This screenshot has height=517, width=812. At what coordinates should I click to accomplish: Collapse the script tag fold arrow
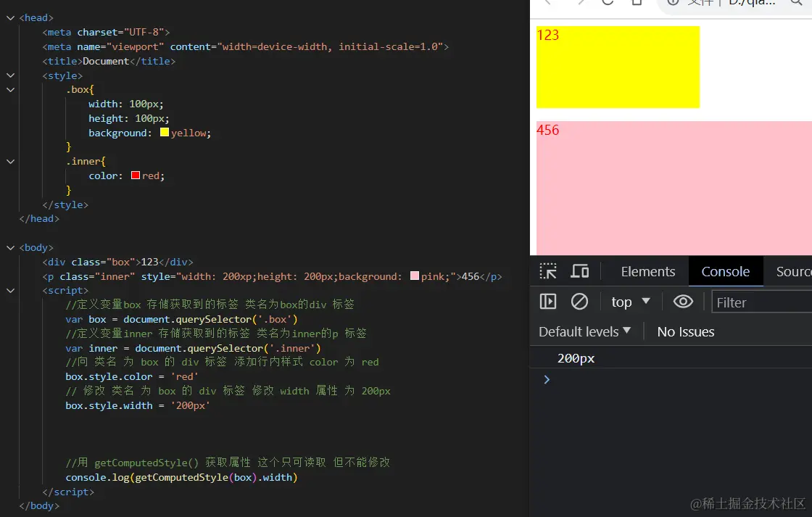pyautogui.click(x=10, y=291)
